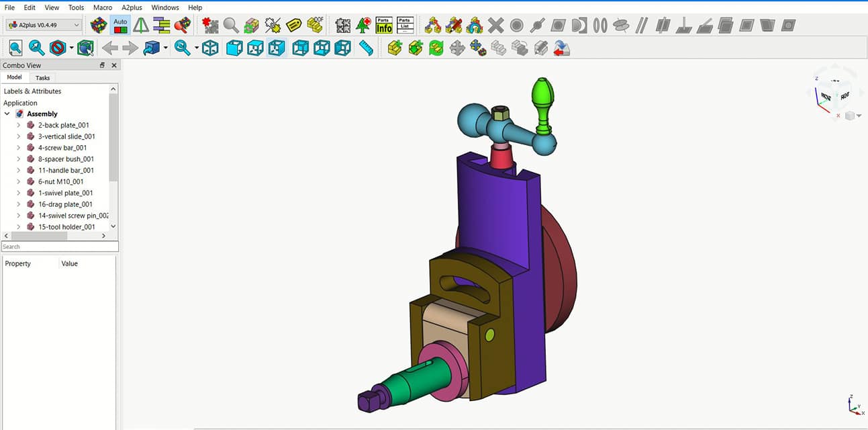This screenshot has width=868, height=430.
Task: Select 6-nut M10_001 in the tree
Action: click(x=60, y=181)
